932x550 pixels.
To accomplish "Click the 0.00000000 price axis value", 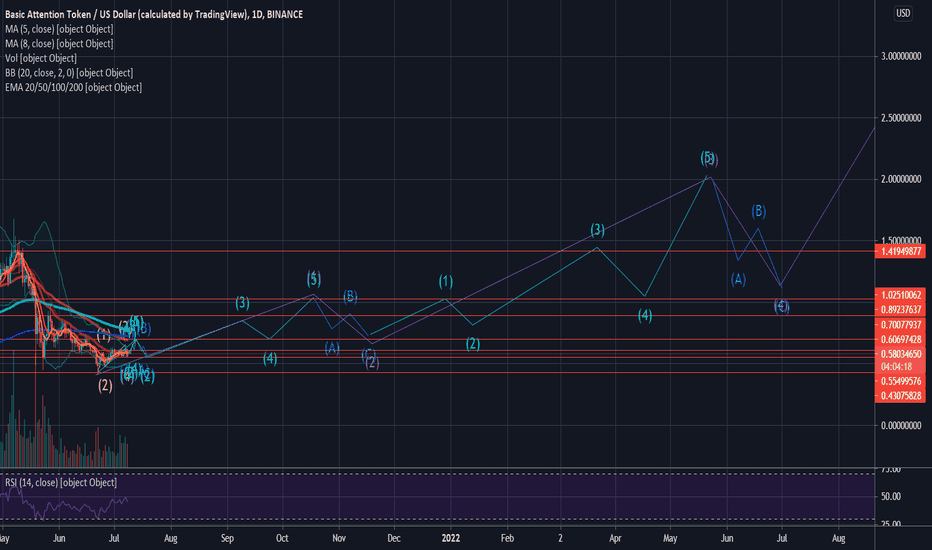I will pos(901,426).
